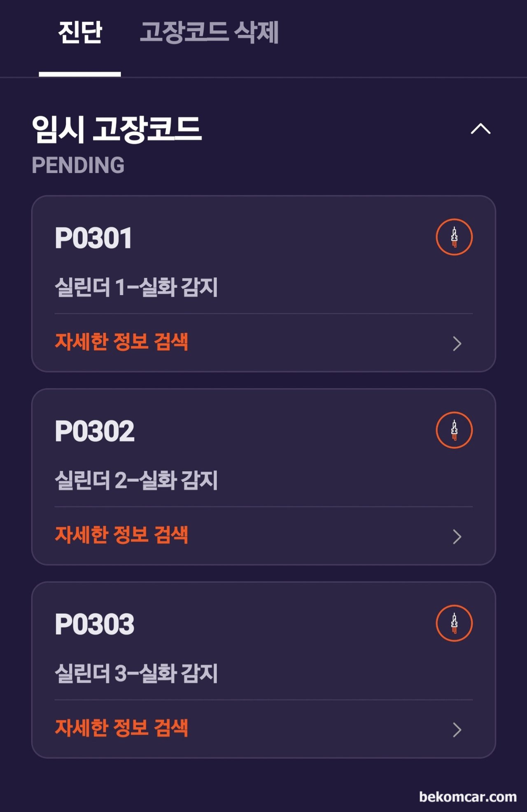Click the 임시 고장코드 section heading
This screenshot has width=527, height=812.
(117, 129)
